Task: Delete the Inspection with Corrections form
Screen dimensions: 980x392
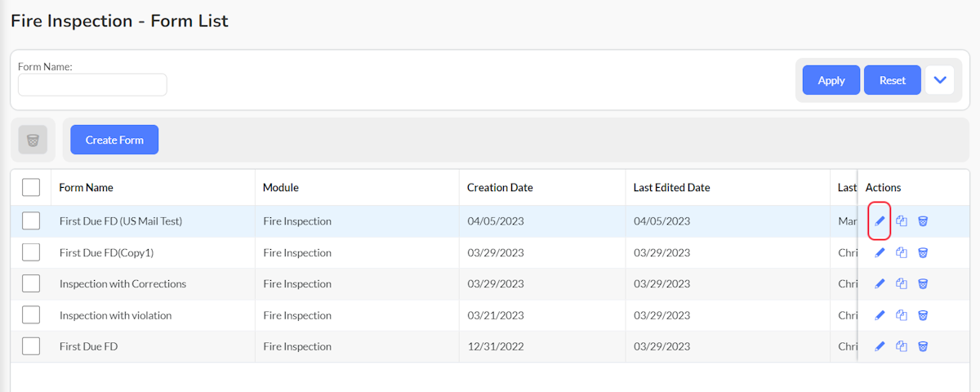Action: (x=923, y=283)
